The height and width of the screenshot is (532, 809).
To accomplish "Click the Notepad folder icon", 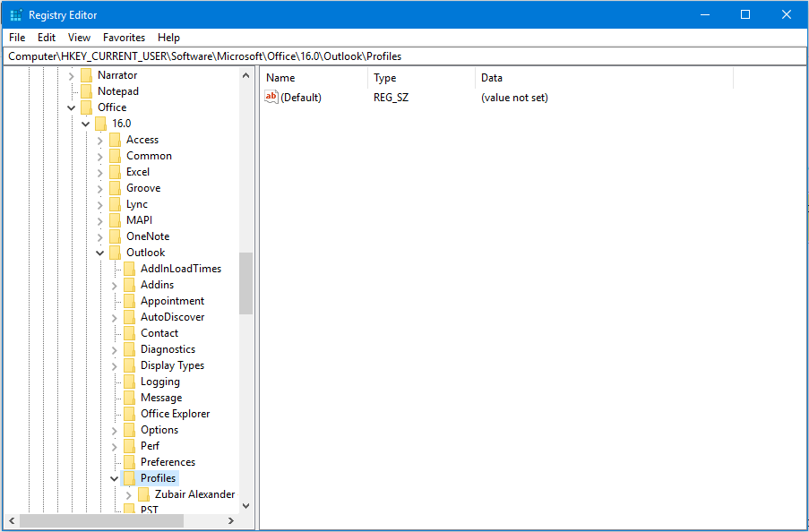I will click(87, 91).
